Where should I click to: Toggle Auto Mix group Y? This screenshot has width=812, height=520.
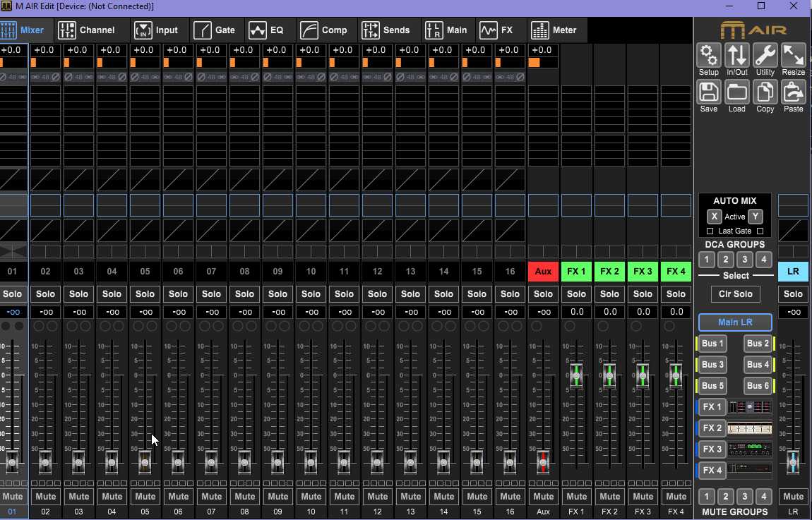(x=756, y=217)
